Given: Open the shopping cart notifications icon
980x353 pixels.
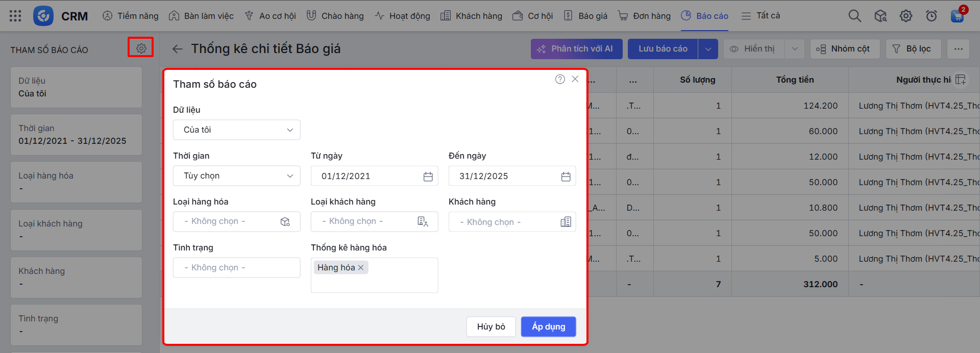Looking at the screenshot, I should click(957, 16).
